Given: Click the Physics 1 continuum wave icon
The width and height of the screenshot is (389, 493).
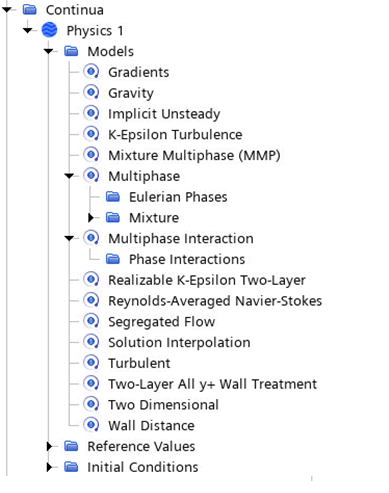Looking at the screenshot, I should pos(49,30).
